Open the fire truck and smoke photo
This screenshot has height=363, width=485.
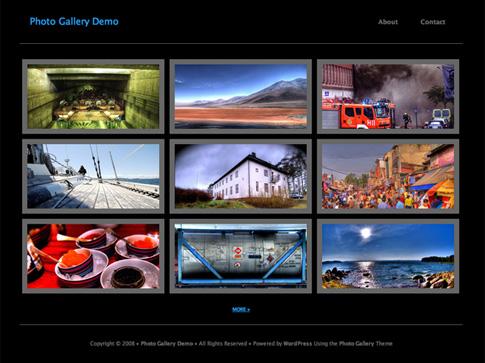point(388,97)
